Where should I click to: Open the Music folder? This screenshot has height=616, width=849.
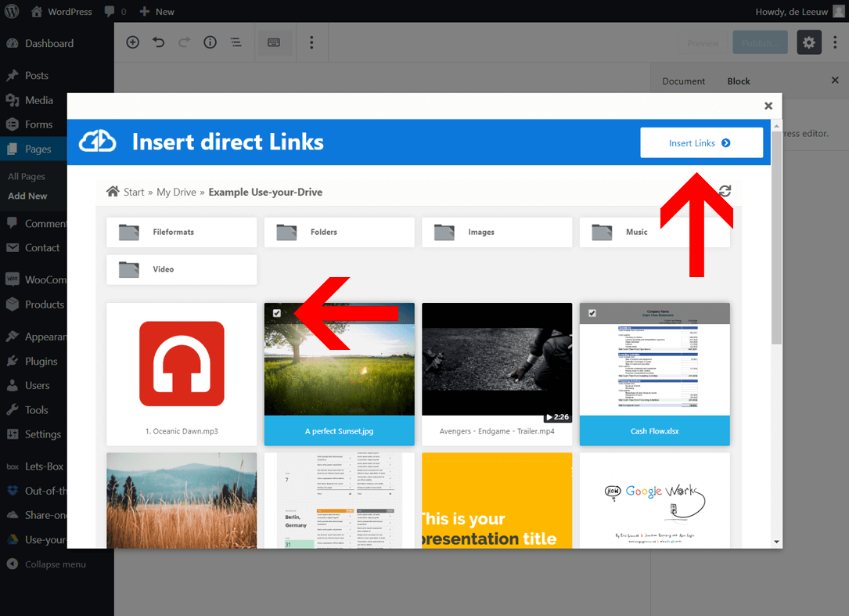(654, 232)
